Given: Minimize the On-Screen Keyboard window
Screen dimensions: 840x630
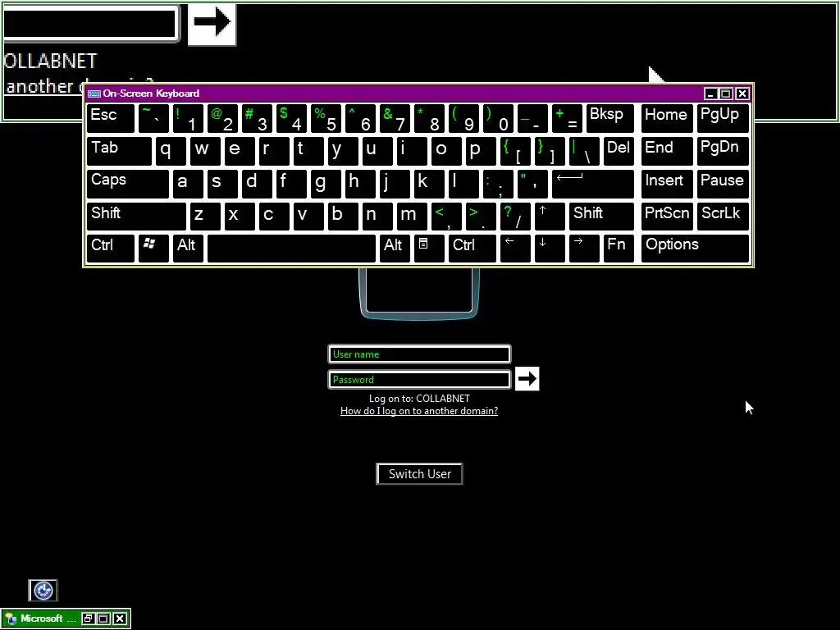Looking at the screenshot, I should click(710, 94).
